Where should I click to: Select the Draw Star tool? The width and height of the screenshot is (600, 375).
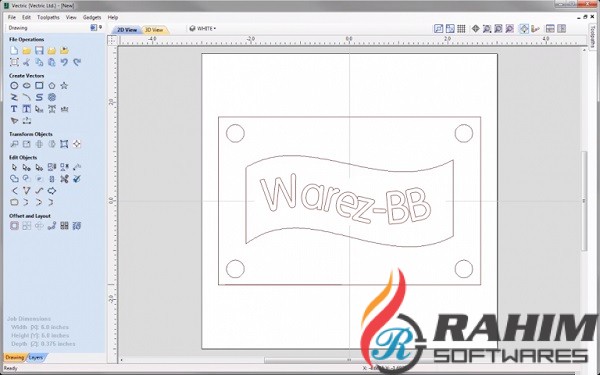[64, 86]
